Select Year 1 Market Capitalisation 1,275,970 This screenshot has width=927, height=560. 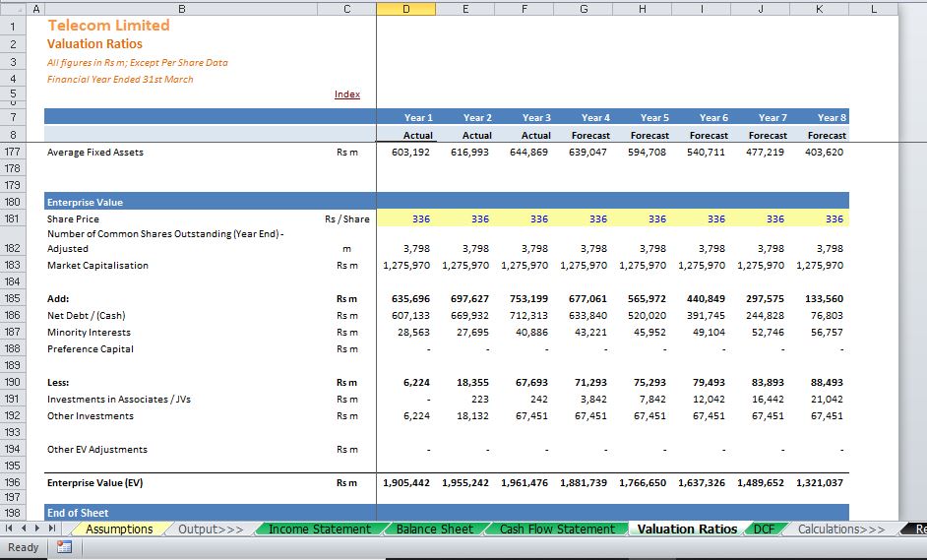tap(406, 265)
